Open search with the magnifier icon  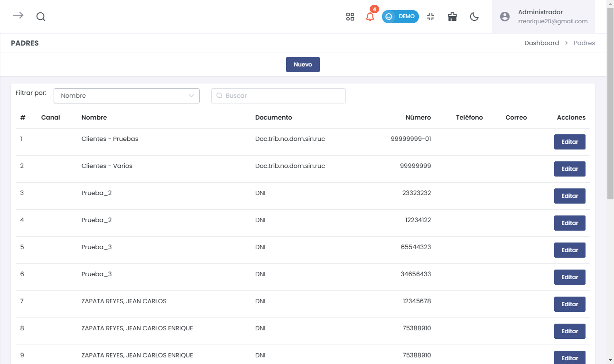coord(41,17)
